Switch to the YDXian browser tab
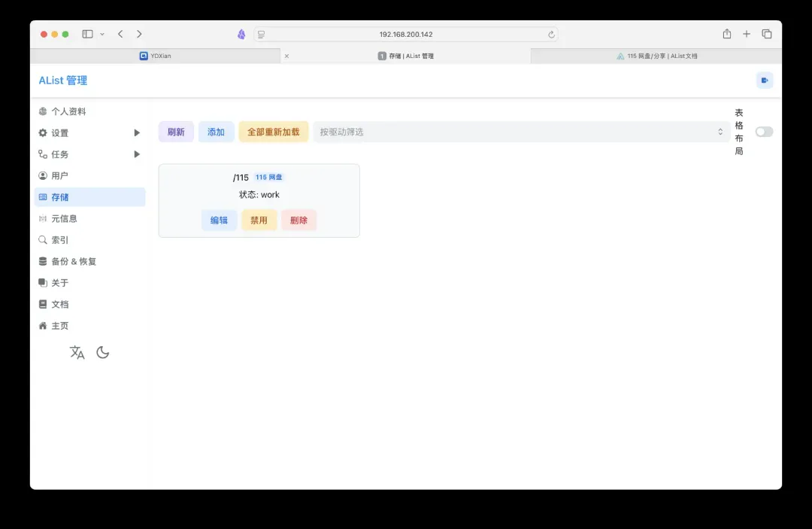Viewport: 812px width, 529px height. point(156,56)
